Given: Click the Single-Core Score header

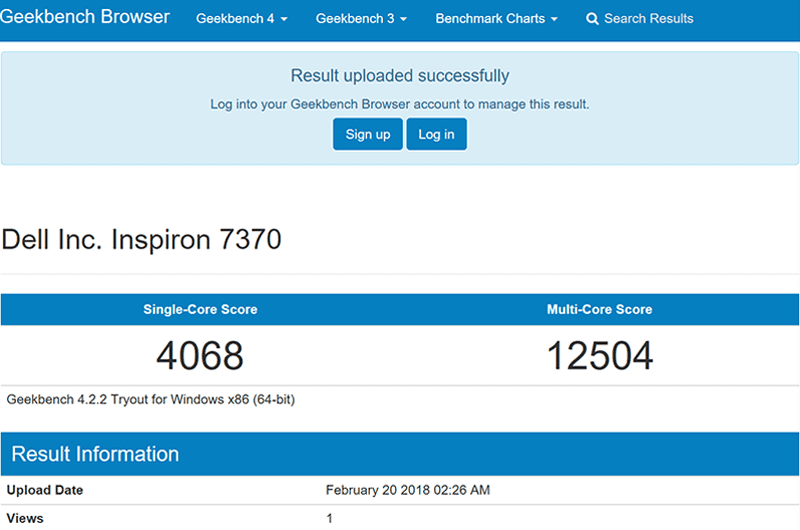Looking at the screenshot, I should 200,309.
